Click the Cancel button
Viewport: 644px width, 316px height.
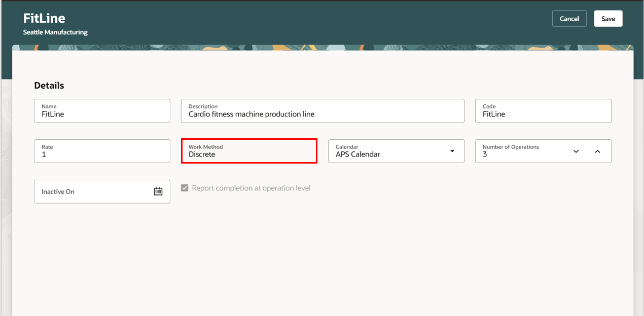[x=569, y=19]
